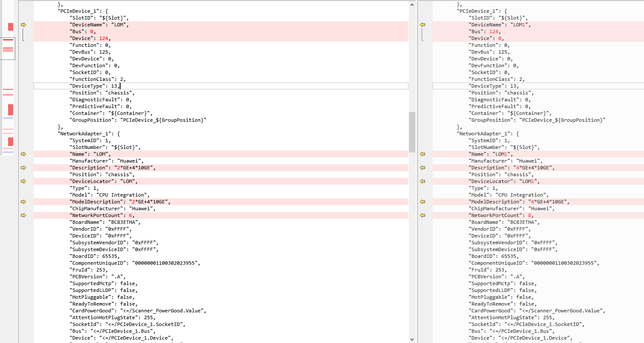Click "HotPluggable": false in right pane
Viewport: 644px width, 343px height.
click(501, 297)
